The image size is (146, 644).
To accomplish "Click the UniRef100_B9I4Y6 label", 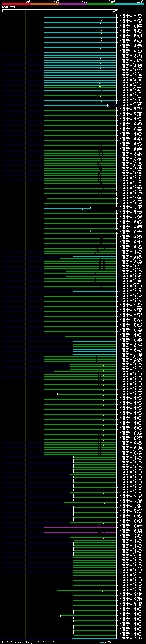I will tap(131, 40).
